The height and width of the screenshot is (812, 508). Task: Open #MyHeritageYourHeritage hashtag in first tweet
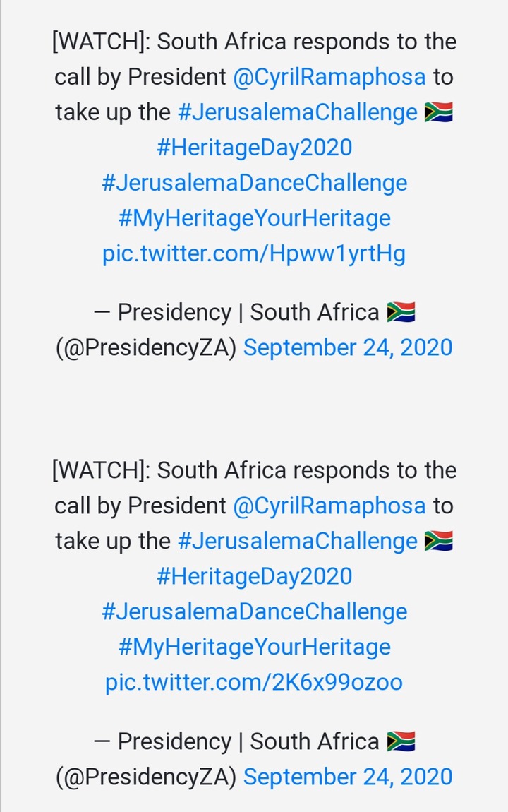[x=255, y=218]
